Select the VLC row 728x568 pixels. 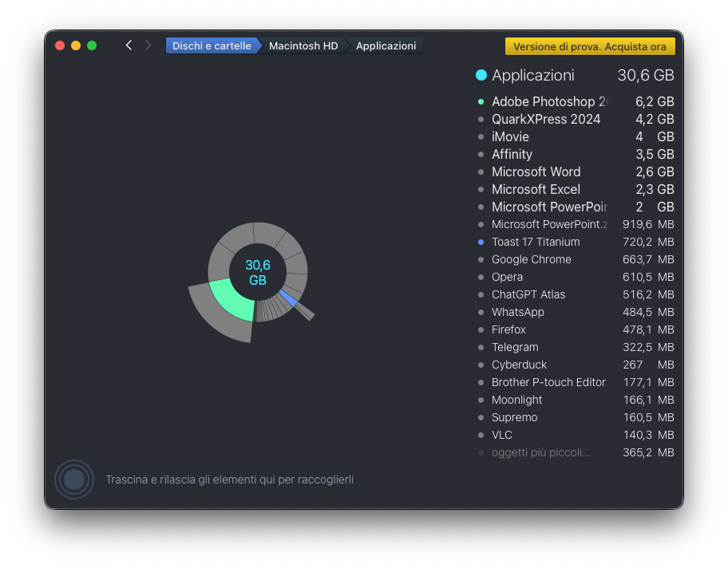[576, 436]
